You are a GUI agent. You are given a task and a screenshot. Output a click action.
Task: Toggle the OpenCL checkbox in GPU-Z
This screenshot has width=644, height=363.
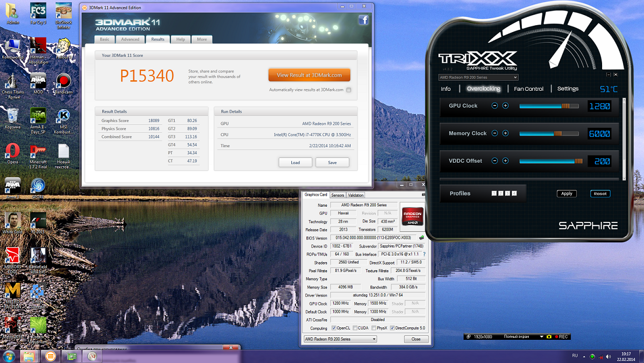334,328
